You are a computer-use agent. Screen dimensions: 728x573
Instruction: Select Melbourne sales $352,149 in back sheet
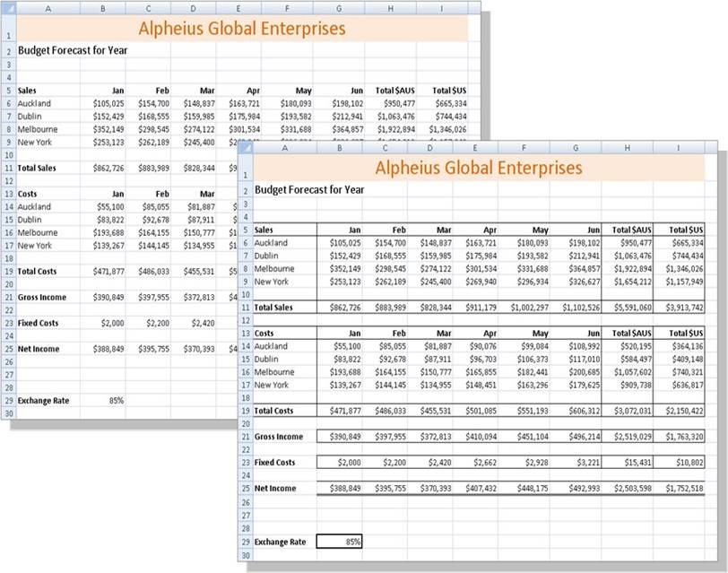tap(102, 129)
